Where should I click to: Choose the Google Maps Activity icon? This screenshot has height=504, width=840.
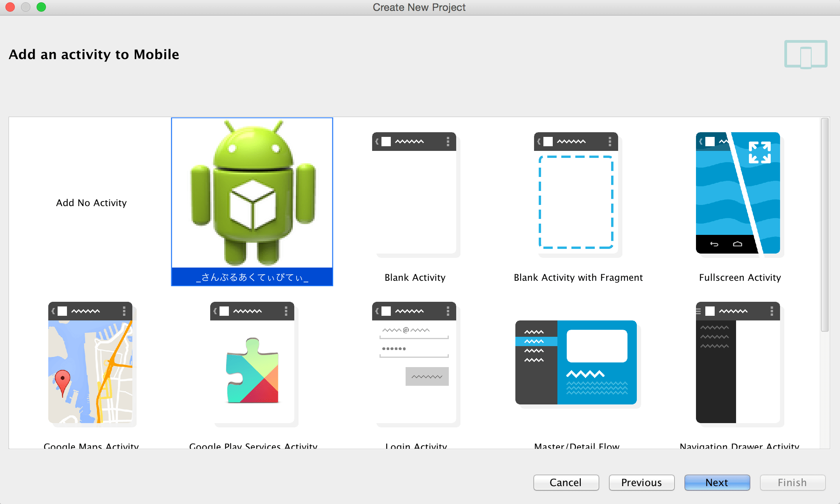tap(91, 362)
